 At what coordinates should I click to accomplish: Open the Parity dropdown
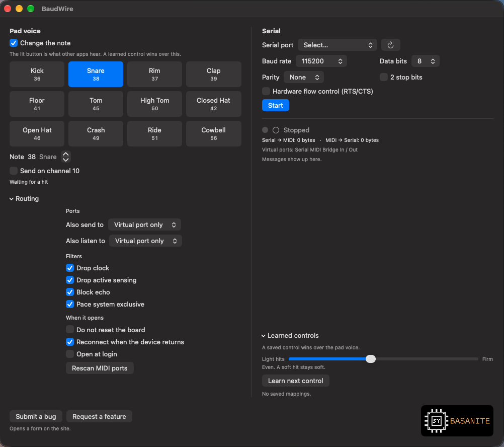tap(303, 77)
